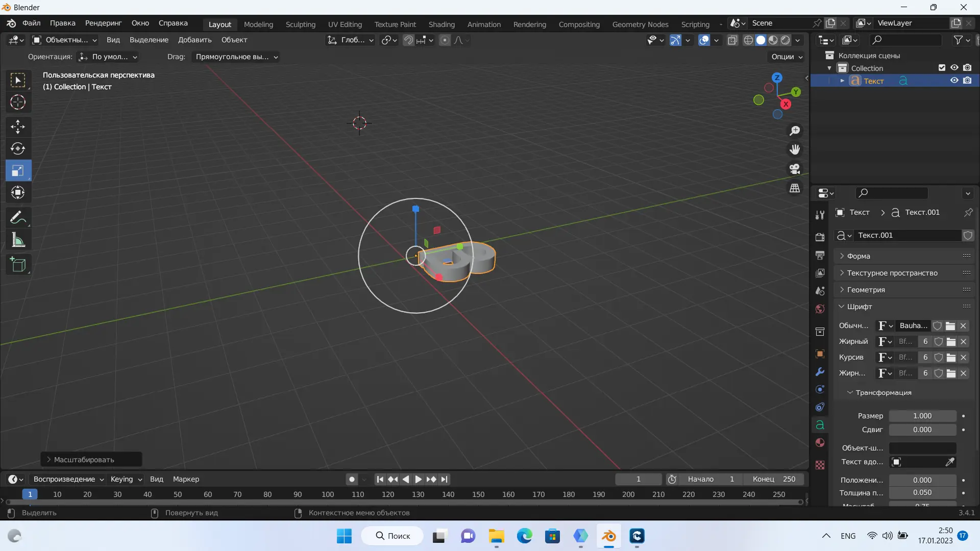Jump to the end frame
The height and width of the screenshot is (551, 980).
(x=444, y=479)
